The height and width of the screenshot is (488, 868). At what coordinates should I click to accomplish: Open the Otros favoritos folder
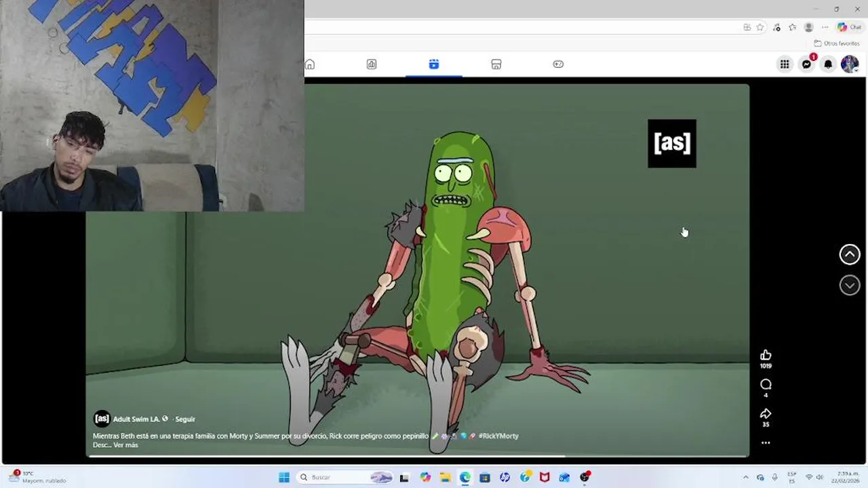[x=837, y=43]
